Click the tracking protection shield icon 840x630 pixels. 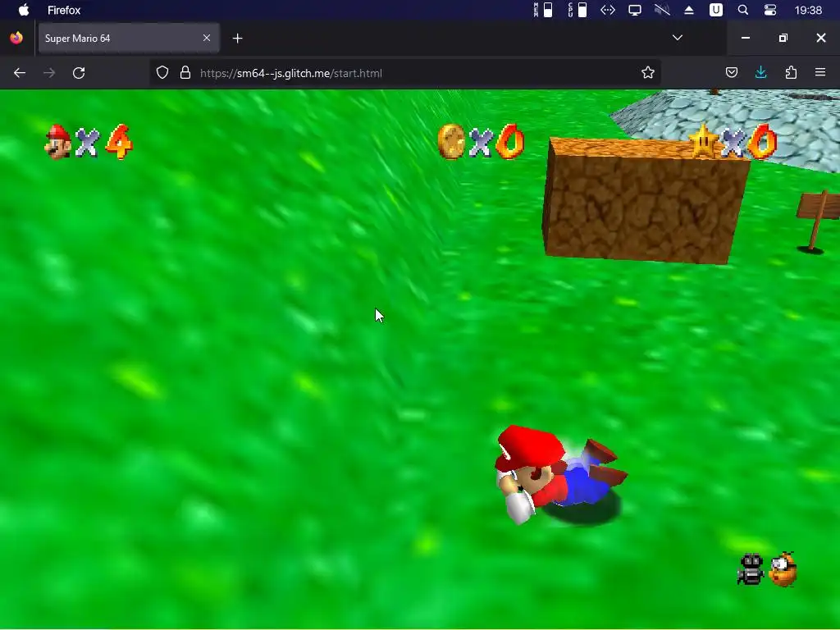pos(162,73)
